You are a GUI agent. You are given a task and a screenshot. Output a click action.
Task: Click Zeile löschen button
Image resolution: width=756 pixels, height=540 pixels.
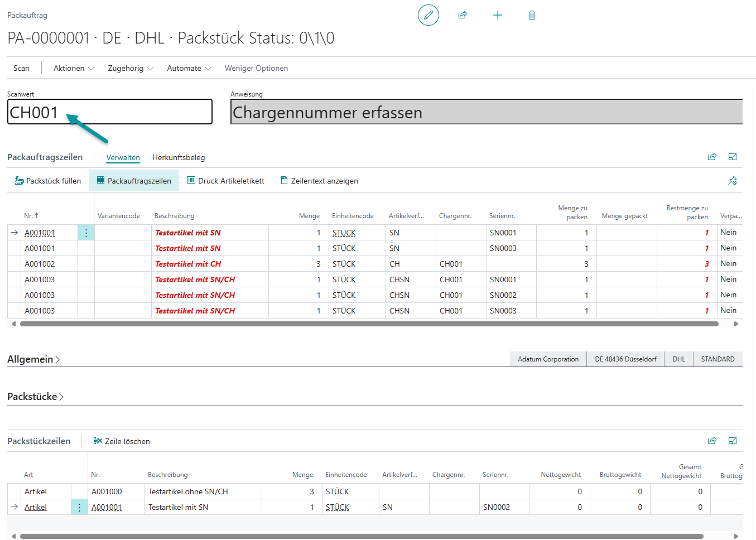tap(122, 441)
